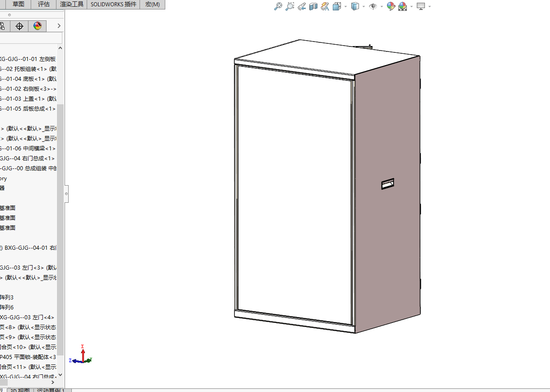Open the 渲染工具 tab
550x392 pixels.
(72, 5)
